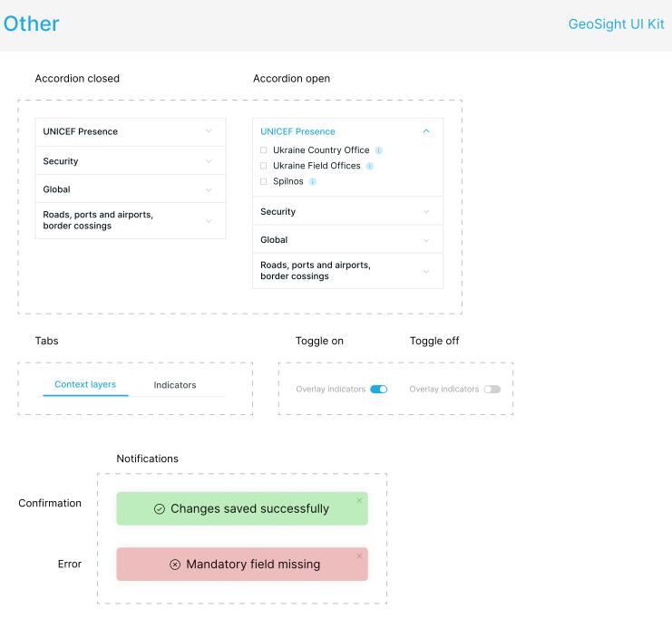Open the GeoSight UI Kit link

[x=617, y=24]
